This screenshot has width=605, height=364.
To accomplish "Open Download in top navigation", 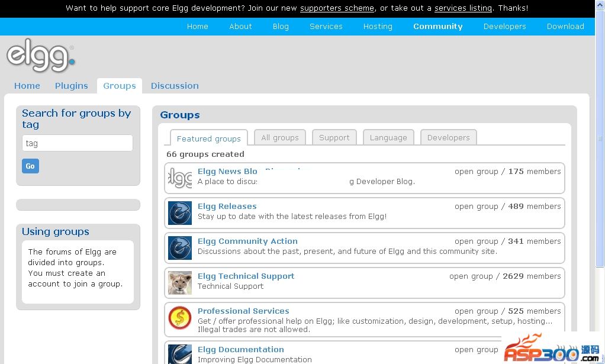I will point(565,26).
